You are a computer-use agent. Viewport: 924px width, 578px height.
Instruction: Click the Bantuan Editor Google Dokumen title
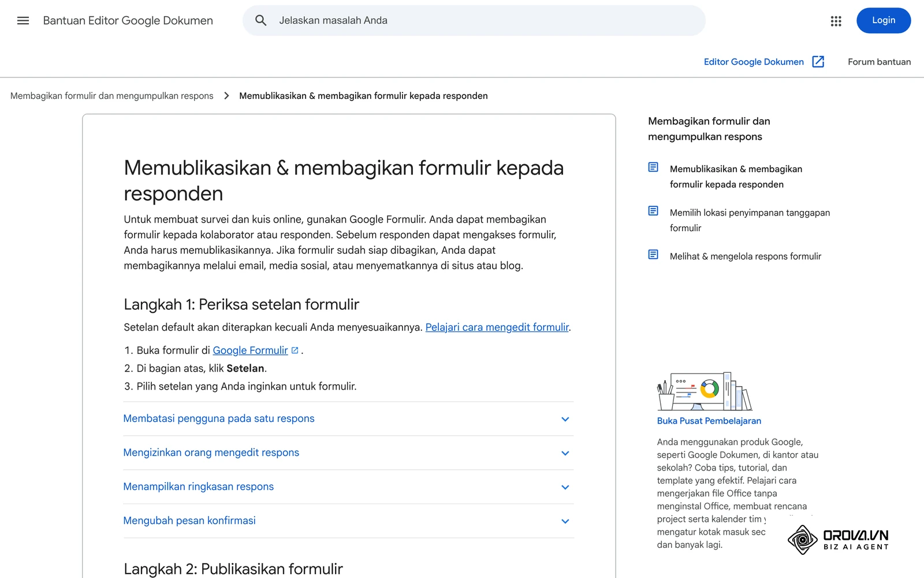128,21
